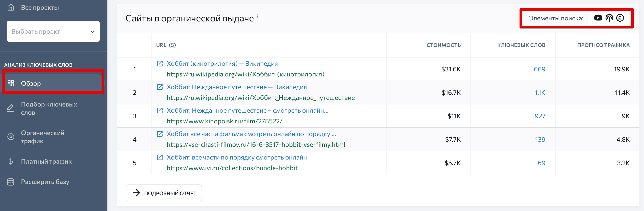This screenshot has width=644, height=211.
Task: Click the Органический трафик target icon
Action: (11, 137)
